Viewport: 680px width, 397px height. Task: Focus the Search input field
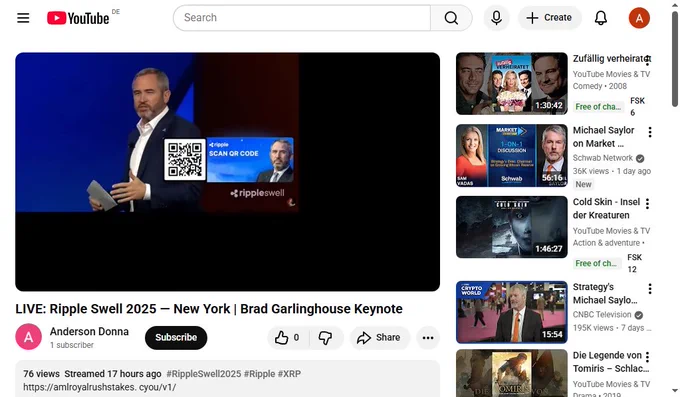(x=302, y=18)
